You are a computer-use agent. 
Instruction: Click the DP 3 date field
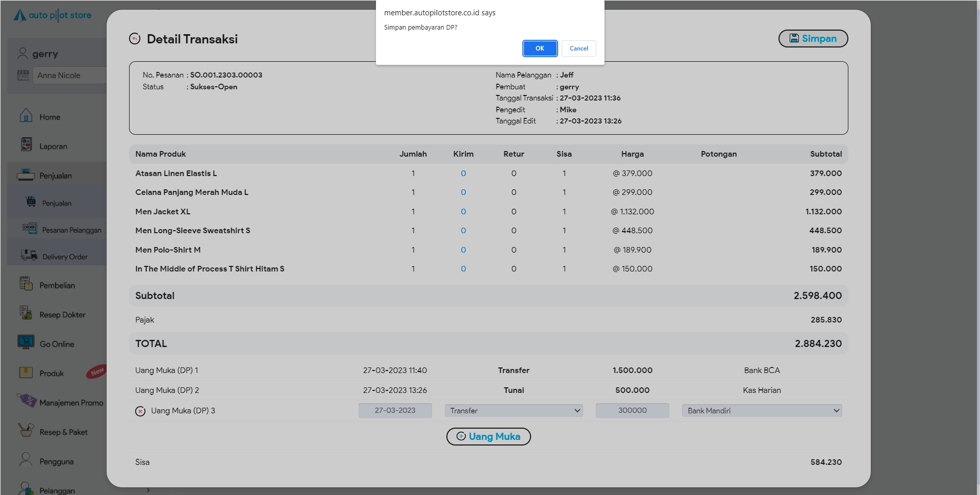pos(395,411)
